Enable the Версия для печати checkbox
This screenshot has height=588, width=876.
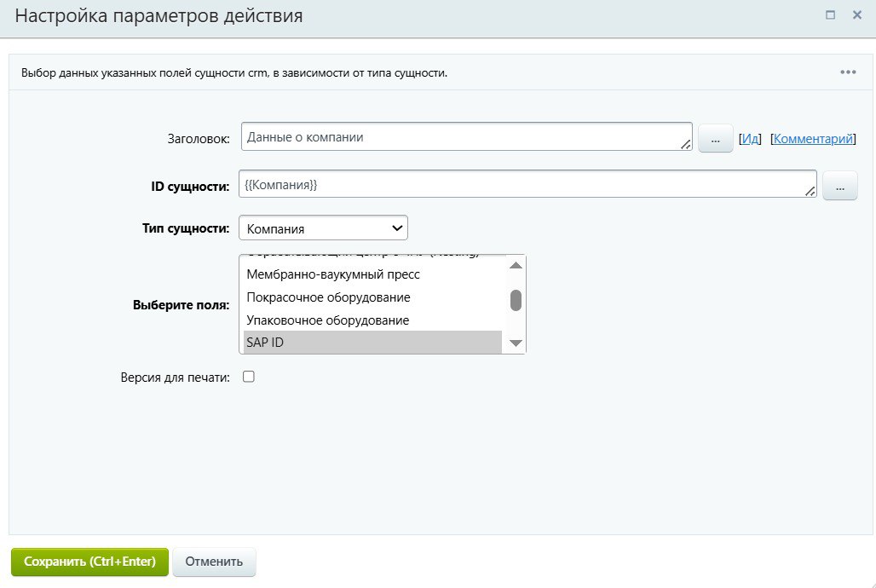point(249,377)
